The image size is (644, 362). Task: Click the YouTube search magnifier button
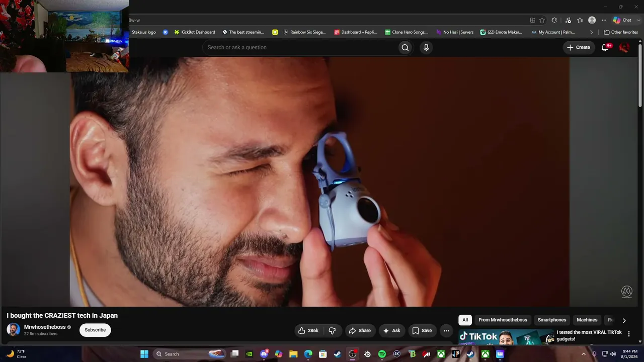[x=405, y=47]
